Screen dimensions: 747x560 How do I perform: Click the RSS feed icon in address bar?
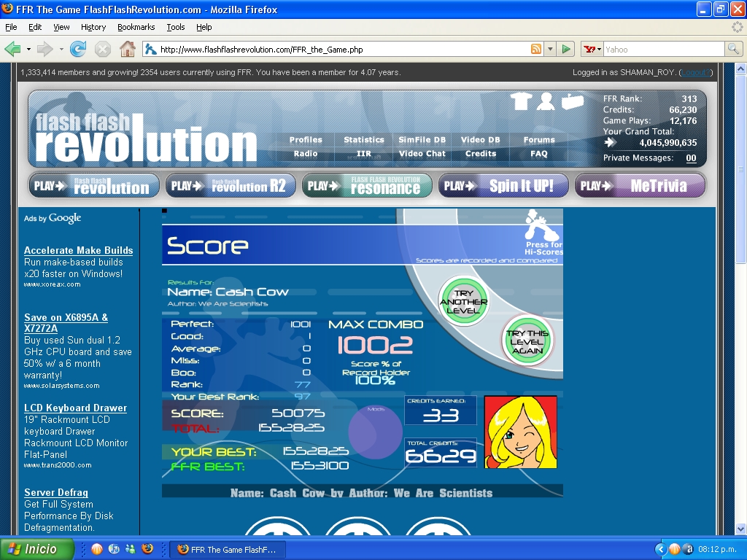tap(536, 49)
